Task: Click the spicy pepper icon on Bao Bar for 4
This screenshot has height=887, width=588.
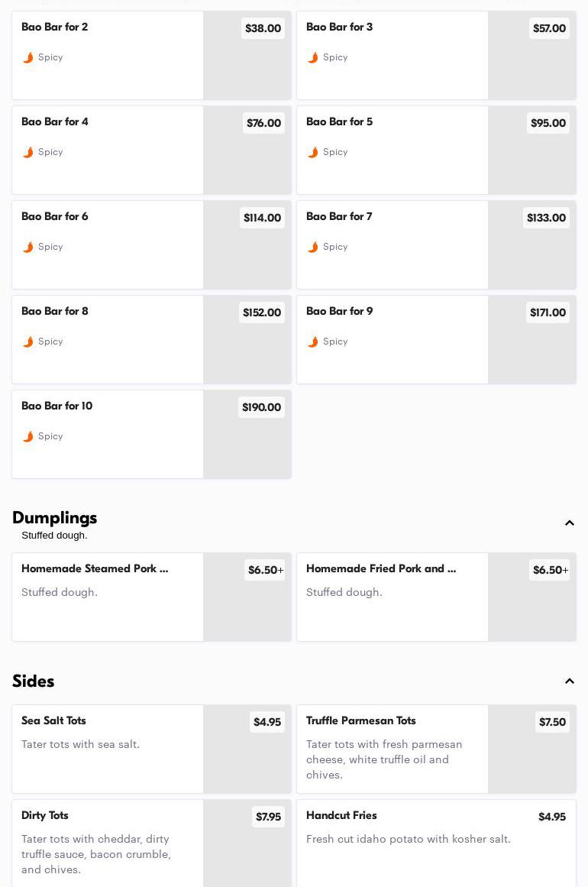Action: 28,153
